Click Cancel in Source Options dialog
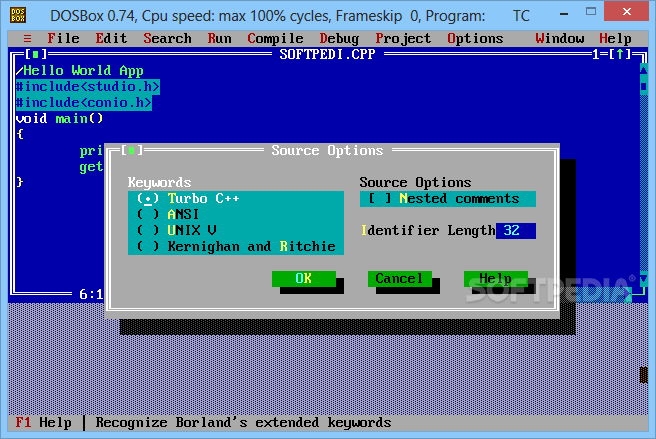Image resolution: width=656 pixels, height=439 pixels. (x=400, y=278)
